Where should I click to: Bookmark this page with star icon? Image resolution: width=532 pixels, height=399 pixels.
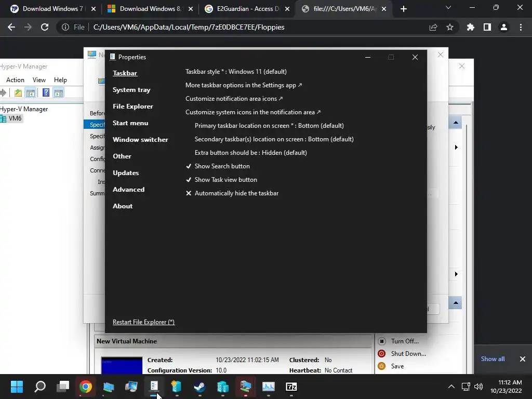tap(450, 27)
